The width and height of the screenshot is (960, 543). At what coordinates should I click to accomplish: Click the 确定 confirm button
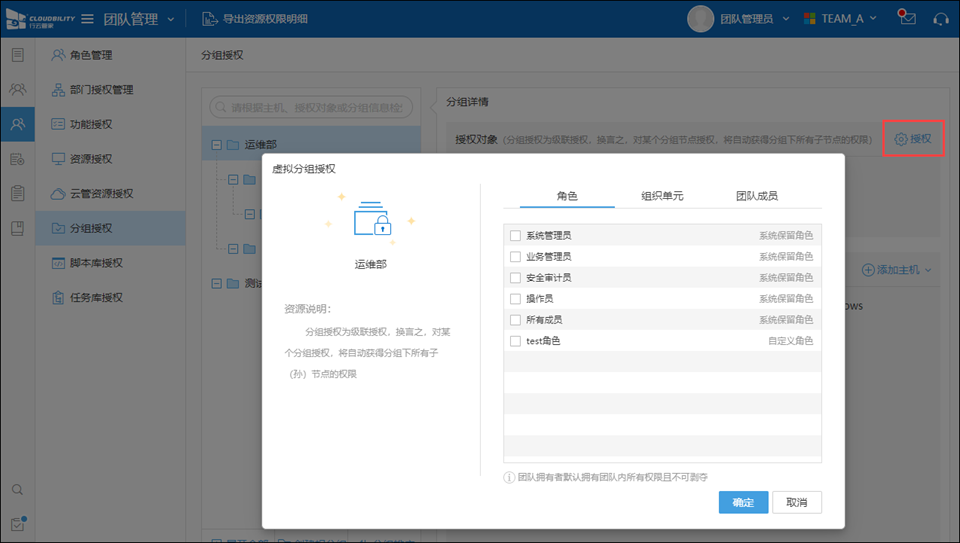(x=743, y=502)
